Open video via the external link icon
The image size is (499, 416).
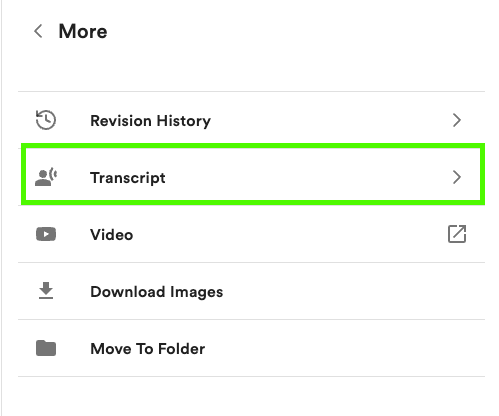coord(457,234)
